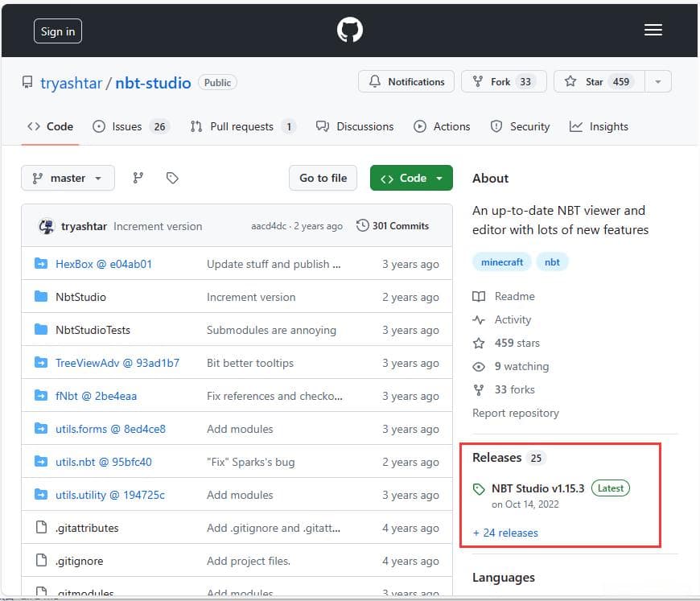The image size is (700, 601).
Task: Click the HexBox submodule folder icon
Action: [x=41, y=263]
